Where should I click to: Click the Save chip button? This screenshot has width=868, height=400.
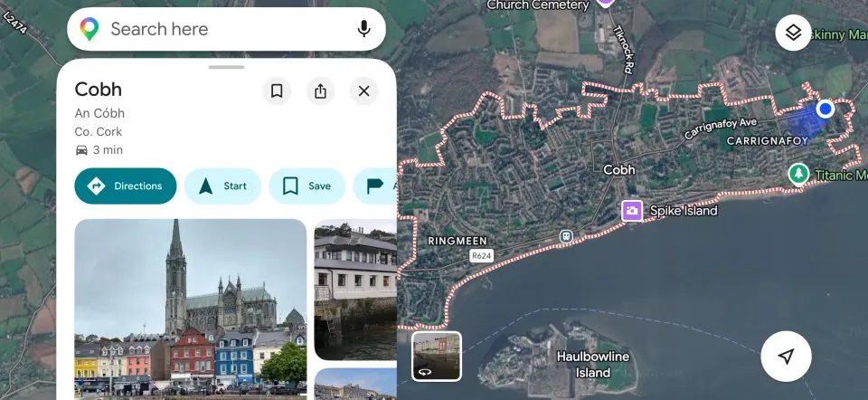[x=307, y=186]
